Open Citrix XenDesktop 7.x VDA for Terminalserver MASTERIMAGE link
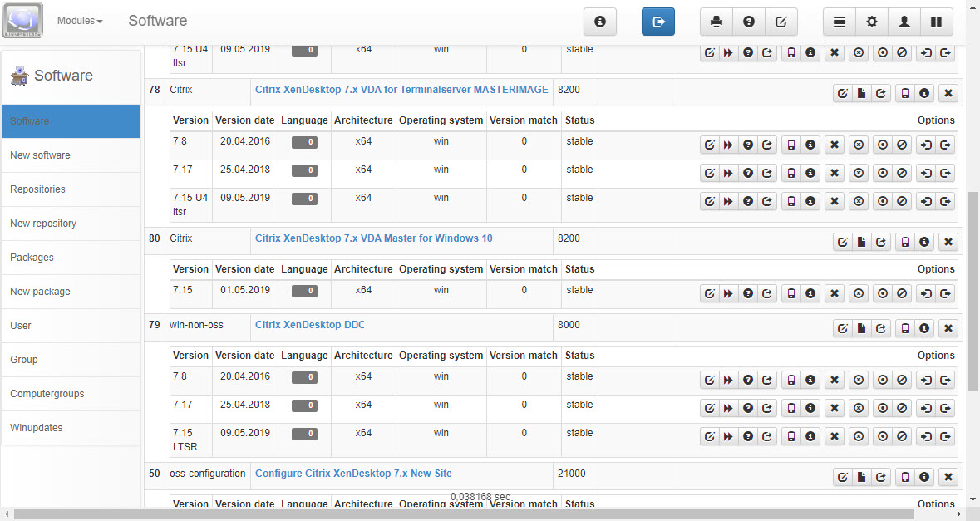This screenshot has width=980, height=521. 401,90
